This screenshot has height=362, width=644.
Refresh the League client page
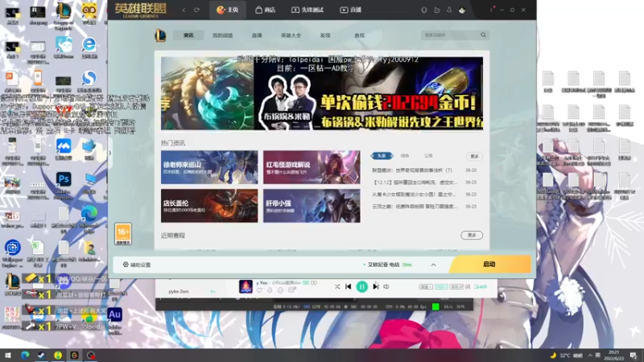(x=196, y=10)
